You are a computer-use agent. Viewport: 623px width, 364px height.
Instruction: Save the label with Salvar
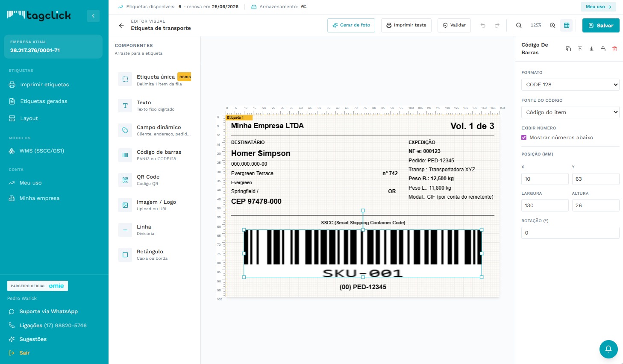point(601,26)
